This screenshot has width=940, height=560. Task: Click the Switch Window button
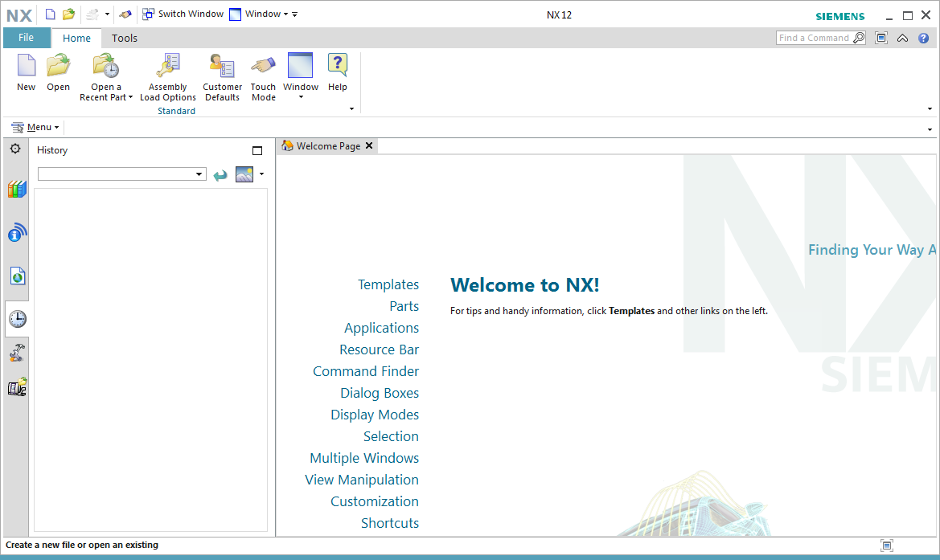click(x=183, y=14)
